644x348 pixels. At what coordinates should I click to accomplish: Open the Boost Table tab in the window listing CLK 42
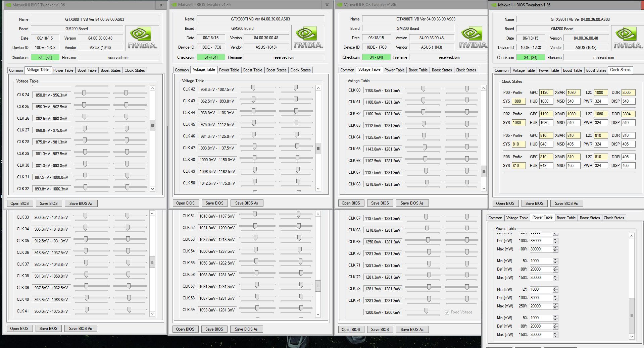253,70
